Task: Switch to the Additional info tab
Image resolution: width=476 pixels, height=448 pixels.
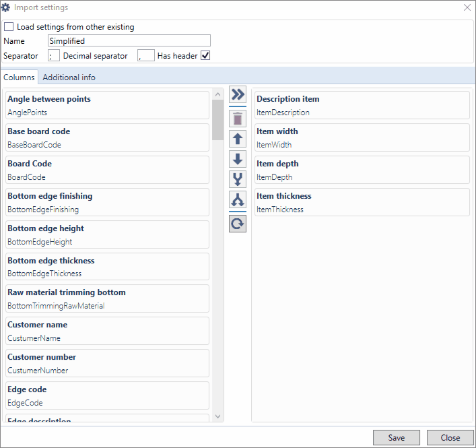Action: [69, 77]
